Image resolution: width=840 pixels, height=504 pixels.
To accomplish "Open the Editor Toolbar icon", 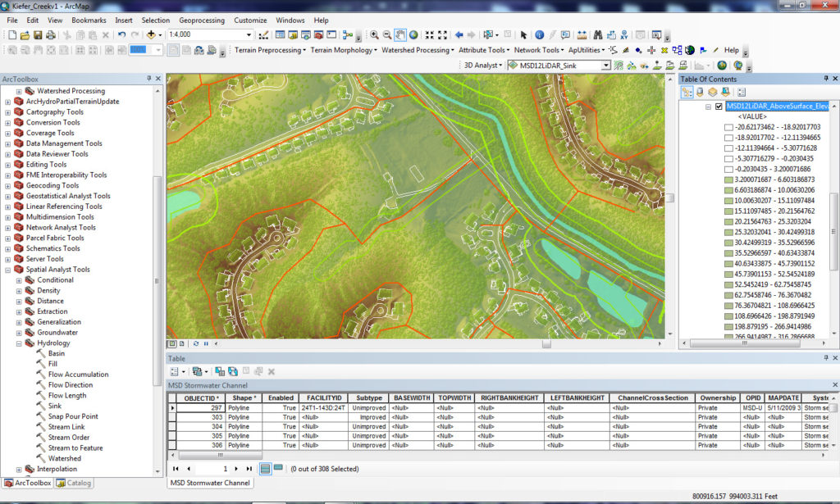I will (x=263, y=34).
